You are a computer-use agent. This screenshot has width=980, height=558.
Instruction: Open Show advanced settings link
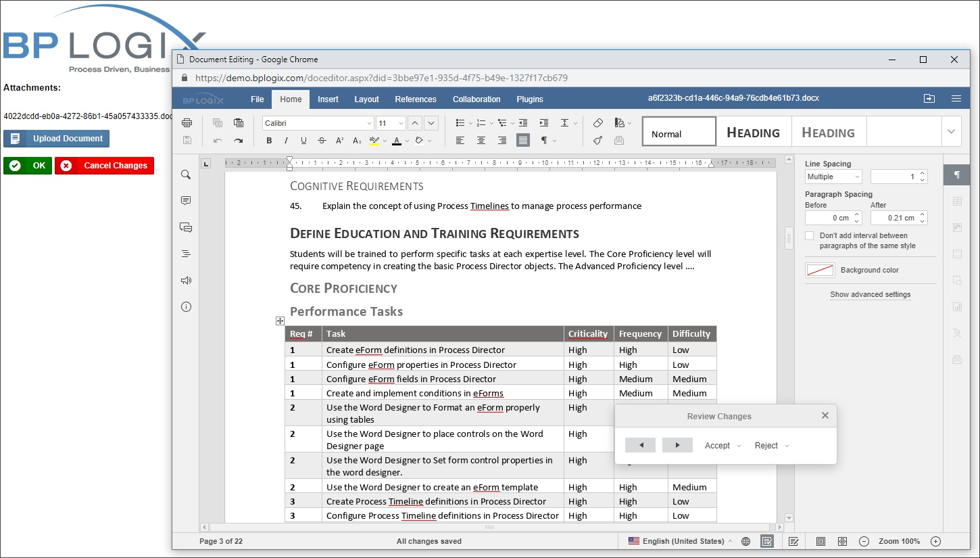870,294
